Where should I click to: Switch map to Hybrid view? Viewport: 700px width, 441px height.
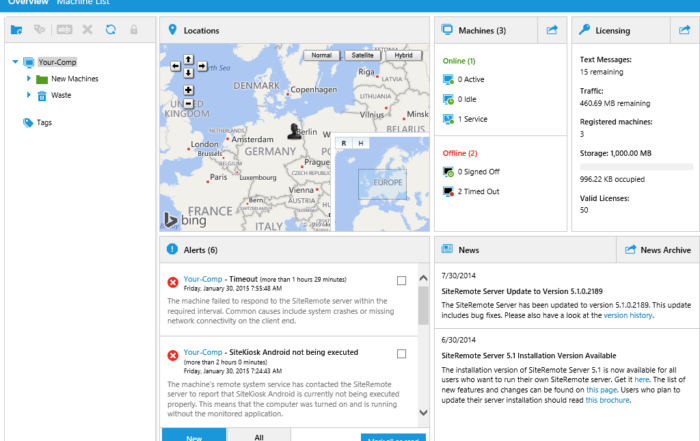pyautogui.click(x=403, y=55)
